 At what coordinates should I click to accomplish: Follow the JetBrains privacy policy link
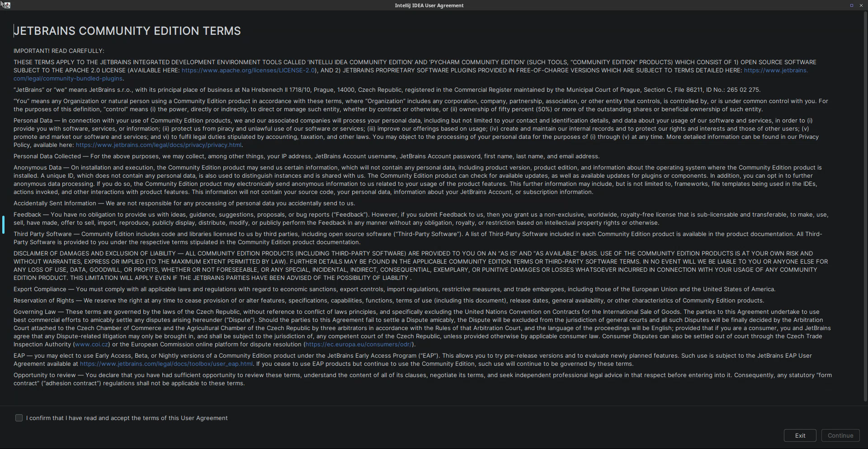(158, 145)
